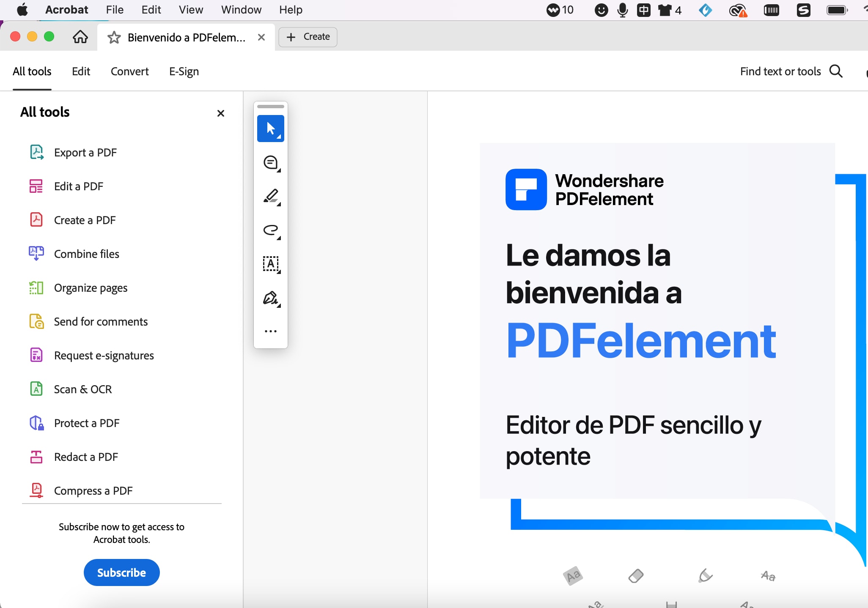Click the Scan & OCR icon
Screen dimensions: 868x608
click(36, 389)
